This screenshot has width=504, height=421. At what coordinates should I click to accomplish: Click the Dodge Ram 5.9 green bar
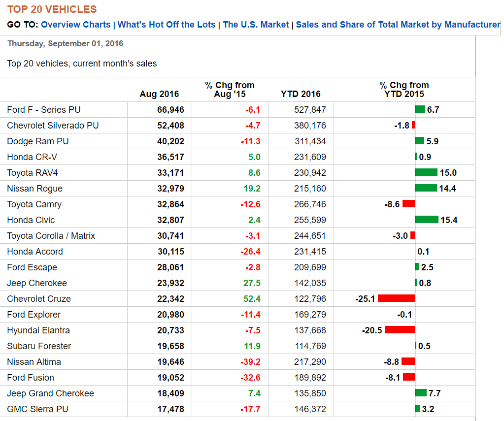[419, 141]
